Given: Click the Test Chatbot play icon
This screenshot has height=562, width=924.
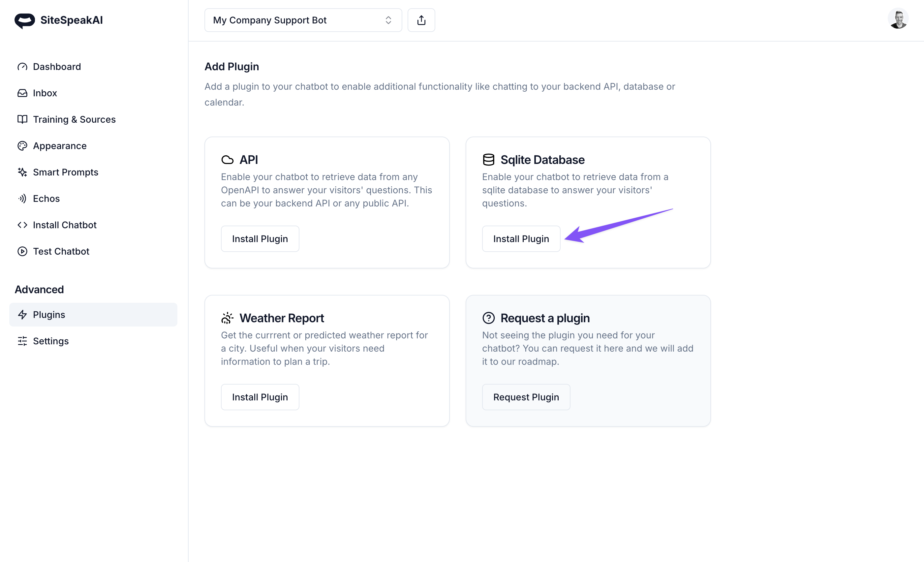Looking at the screenshot, I should (x=22, y=251).
